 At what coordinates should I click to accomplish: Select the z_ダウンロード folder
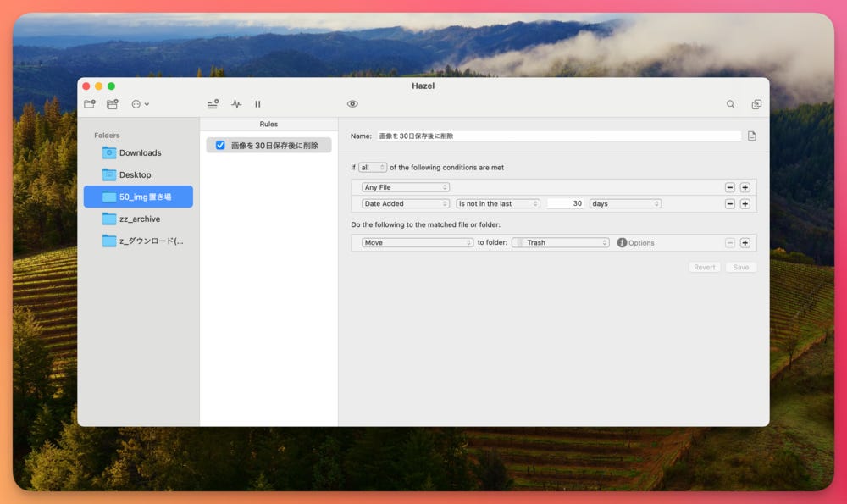[x=138, y=241]
